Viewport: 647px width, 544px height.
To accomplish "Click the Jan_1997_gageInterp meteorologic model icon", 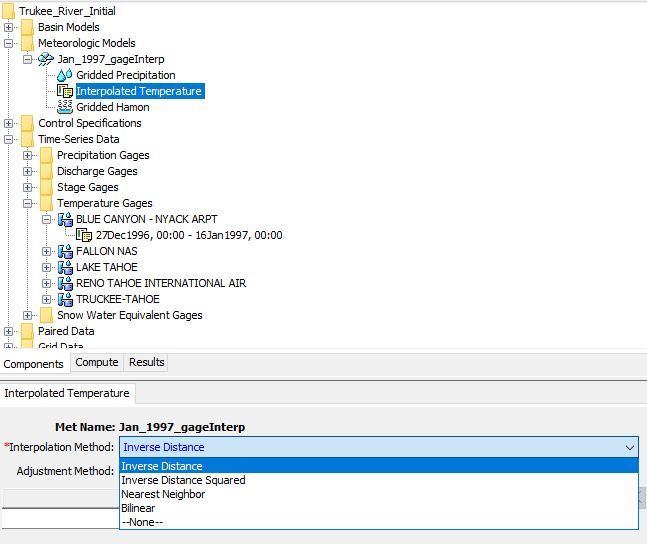I will click(x=46, y=59).
